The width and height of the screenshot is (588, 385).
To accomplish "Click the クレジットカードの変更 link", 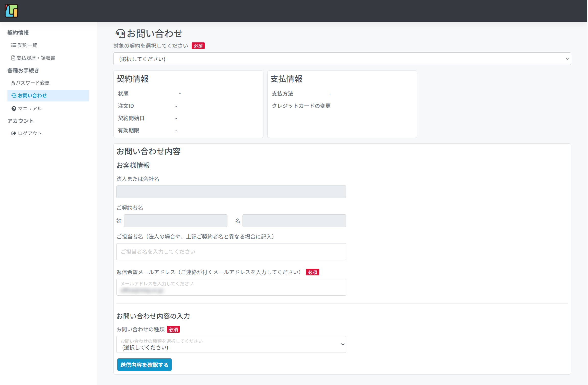I will click(x=301, y=106).
